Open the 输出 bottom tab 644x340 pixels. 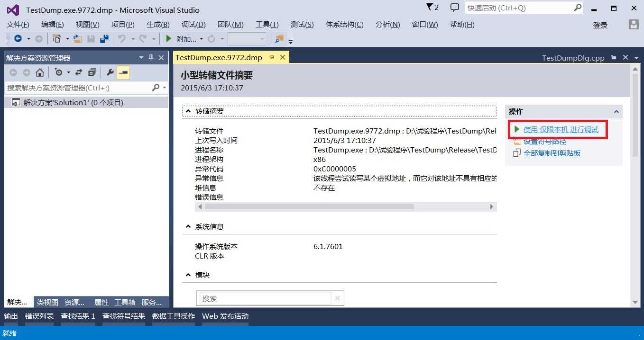pos(11,316)
